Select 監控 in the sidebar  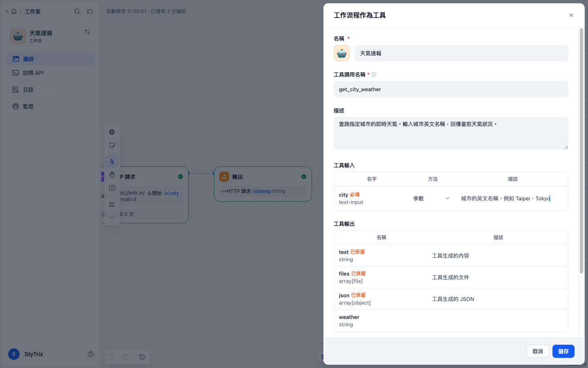[51, 106]
